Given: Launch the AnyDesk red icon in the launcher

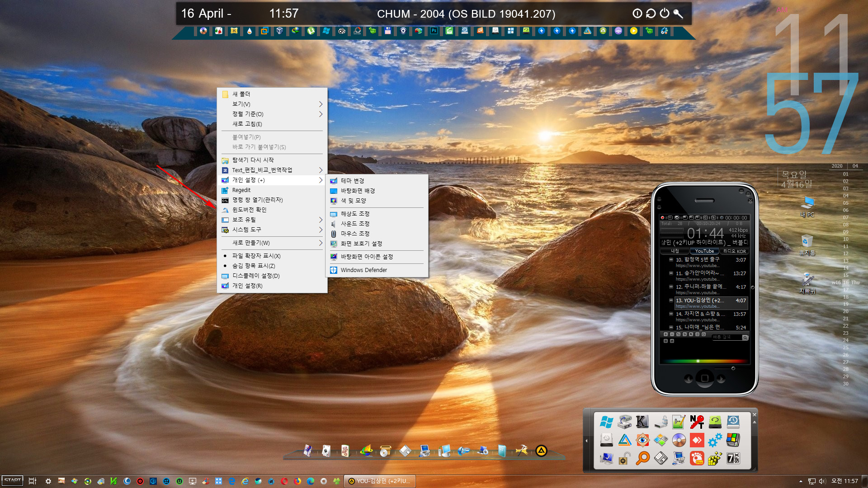Looking at the screenshot, I should [697, 440].
